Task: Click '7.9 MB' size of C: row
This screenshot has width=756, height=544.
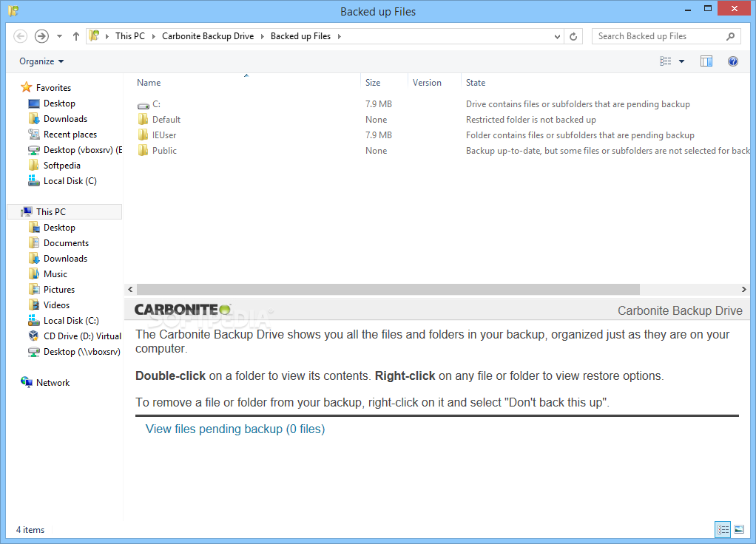Action: [x=379, y=104]
